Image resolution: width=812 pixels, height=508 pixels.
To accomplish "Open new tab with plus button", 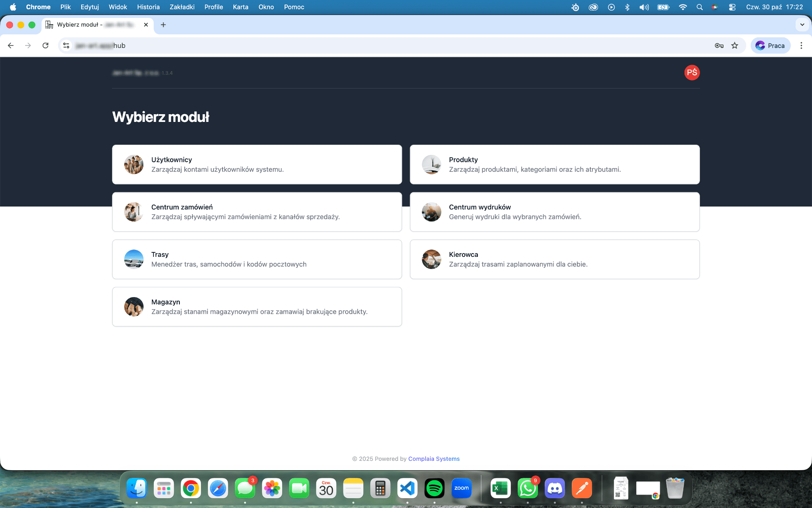I will click(x=163, y=25).
